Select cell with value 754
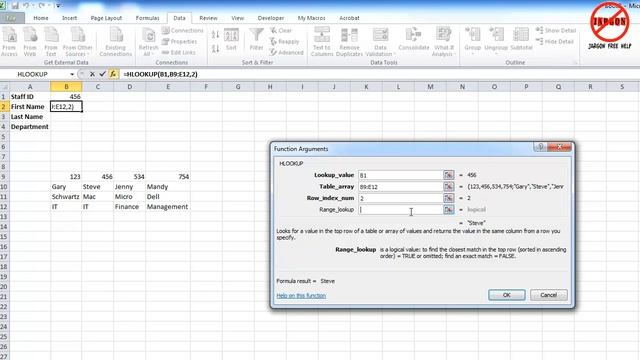Screen dimensions: 640x360 [x=168, y=177]
